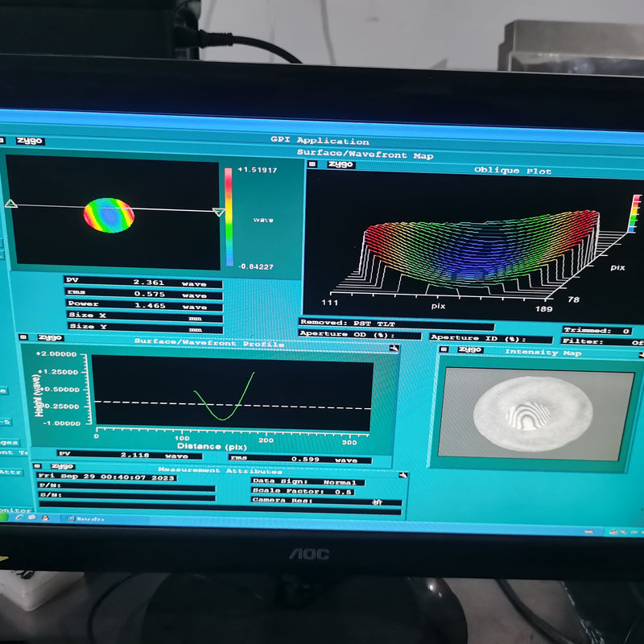Click pin icon of Measurement Attributes window
Image resolution: width=644 pixels, height=644 pixels.
pyautogui.click(x=403, y=475)
